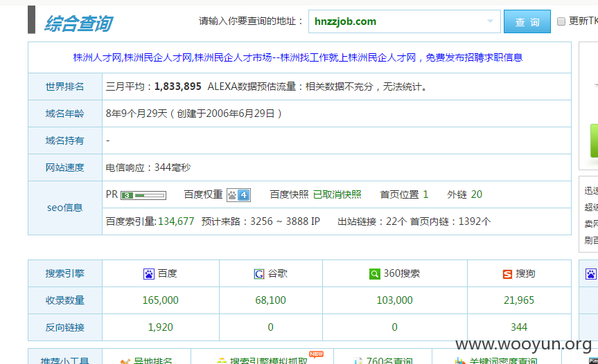The width and height of the screenshot is (598, 364).
Task: Click the Alexa rank 1,833,895 value
Action: pyautogui.click(x=177, y=87)
